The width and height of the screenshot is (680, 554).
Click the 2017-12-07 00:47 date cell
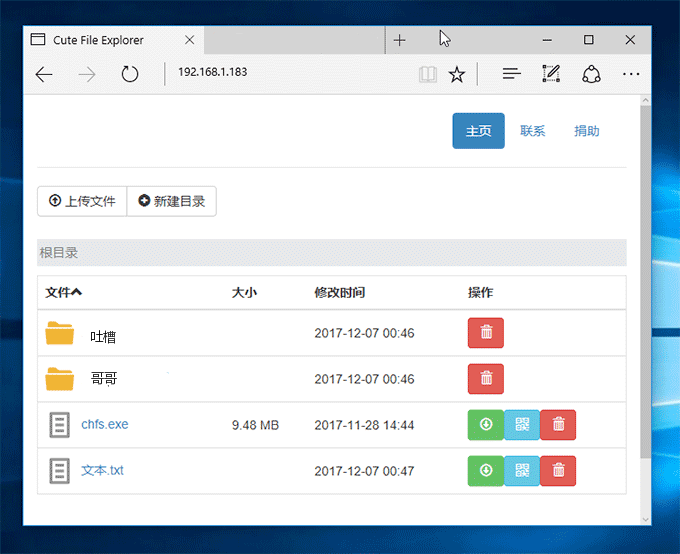tap(364, 471)
